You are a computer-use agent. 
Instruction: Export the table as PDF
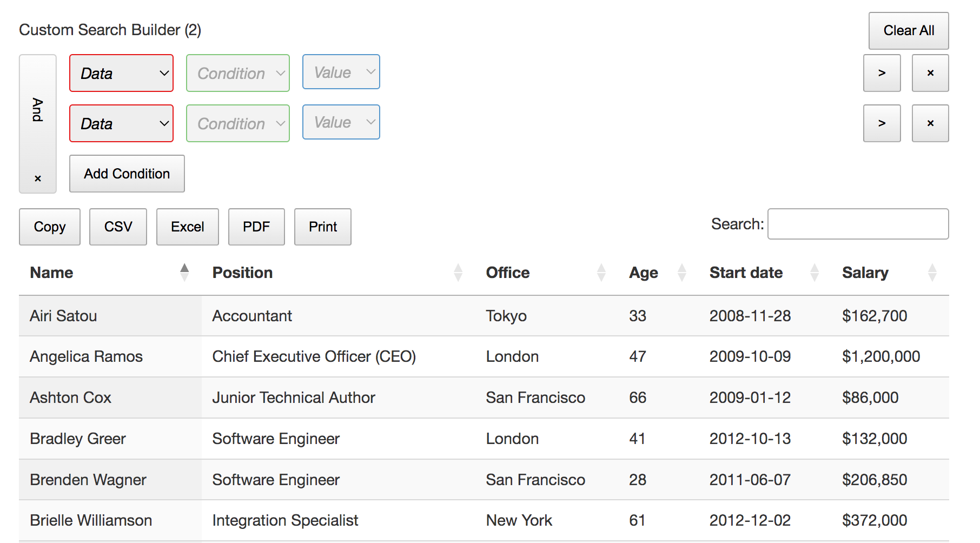(x=256, y=227)
